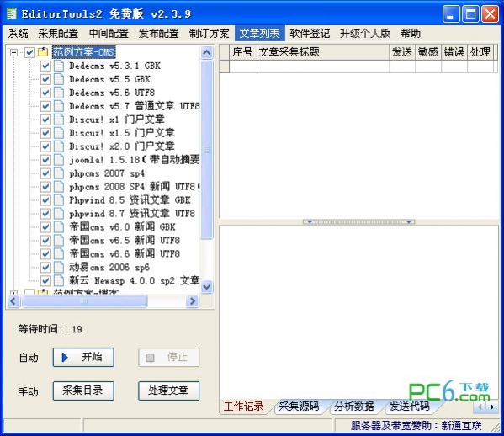This screenshot has width=504, height=436.
Task: Uncheck the 范例方案-CMS group checkbox
Action: tap(29, 52)
